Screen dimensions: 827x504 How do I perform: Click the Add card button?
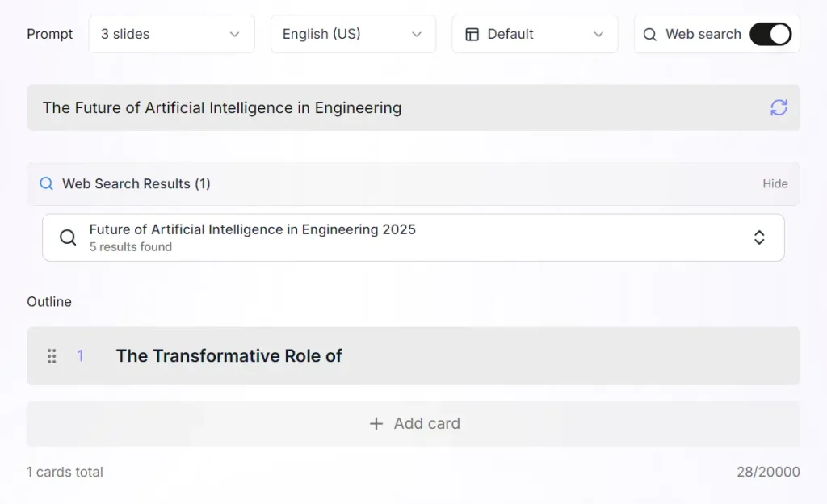point(413,423)
